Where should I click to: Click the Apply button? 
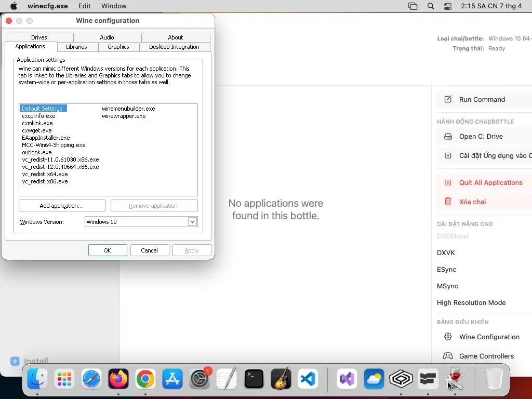(x=192, y=250)
